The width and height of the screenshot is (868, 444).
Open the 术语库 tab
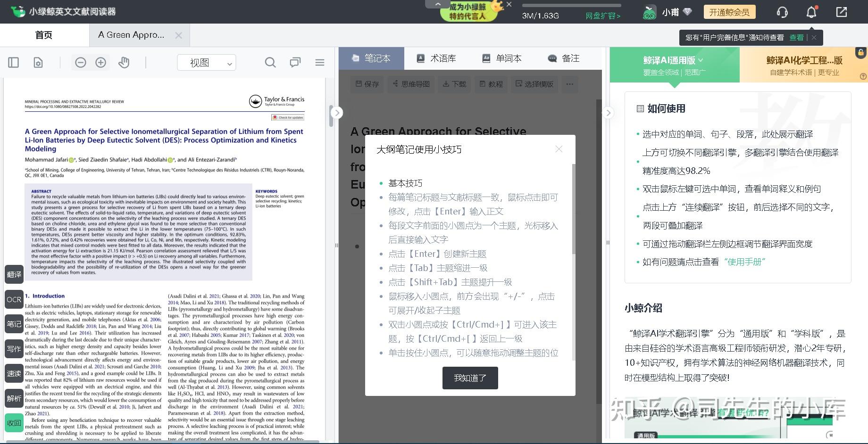point(436,58)
